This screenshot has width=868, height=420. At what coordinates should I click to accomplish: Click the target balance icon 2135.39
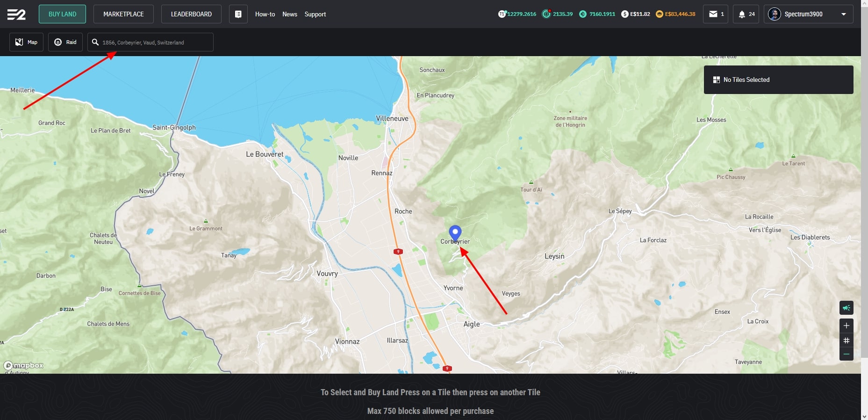[x=546, y=14]
